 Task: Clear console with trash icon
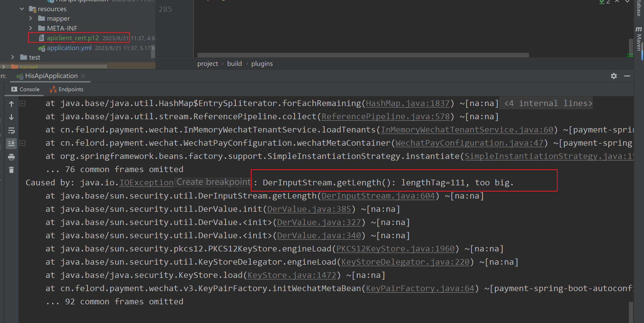11,170
